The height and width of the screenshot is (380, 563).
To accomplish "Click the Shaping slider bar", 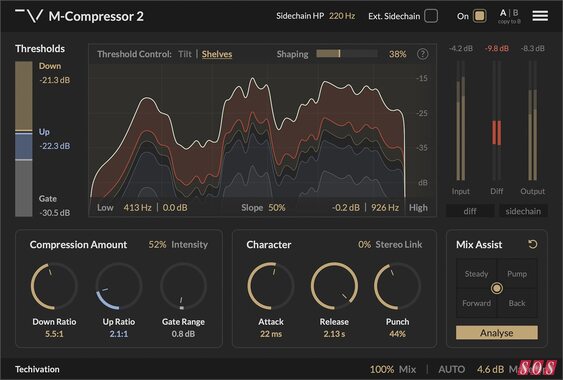I will tap(346, 54).
